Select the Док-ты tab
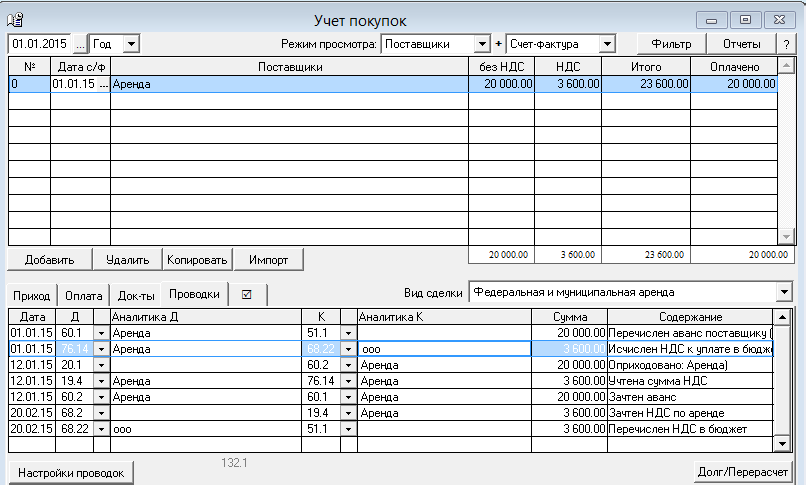The image size is (806, 485). click(x=135, y=295)
